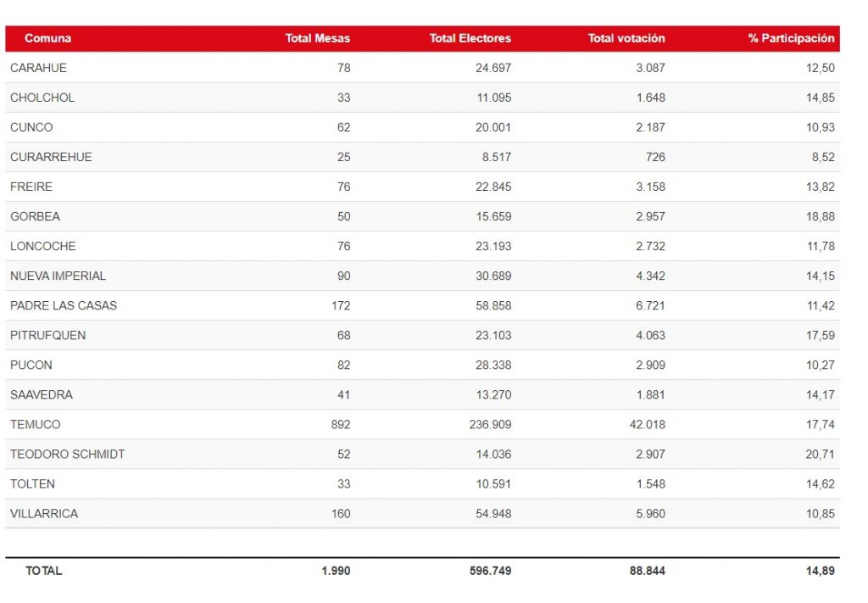This screenshot has height=603, width=868.
Task: Click Carahue's participation value 12,50
Action: point(821,68)
